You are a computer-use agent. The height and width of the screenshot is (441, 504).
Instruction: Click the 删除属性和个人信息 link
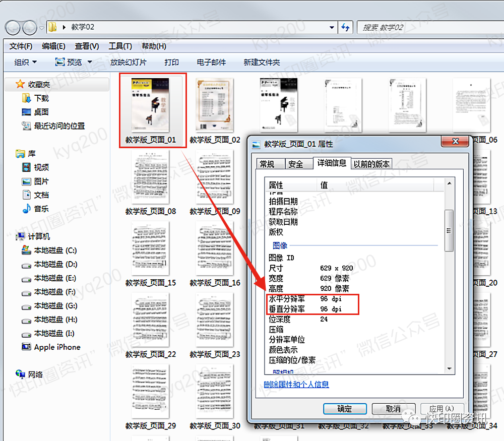[x=296, y=384]
